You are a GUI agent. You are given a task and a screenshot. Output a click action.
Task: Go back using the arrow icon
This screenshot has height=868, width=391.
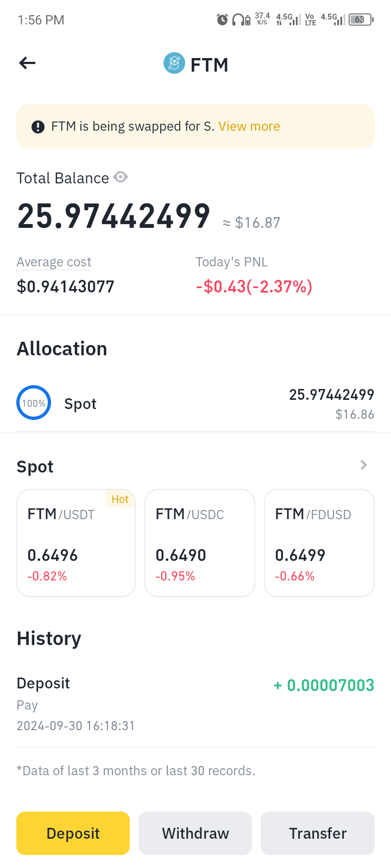click(x=27, y=63)
